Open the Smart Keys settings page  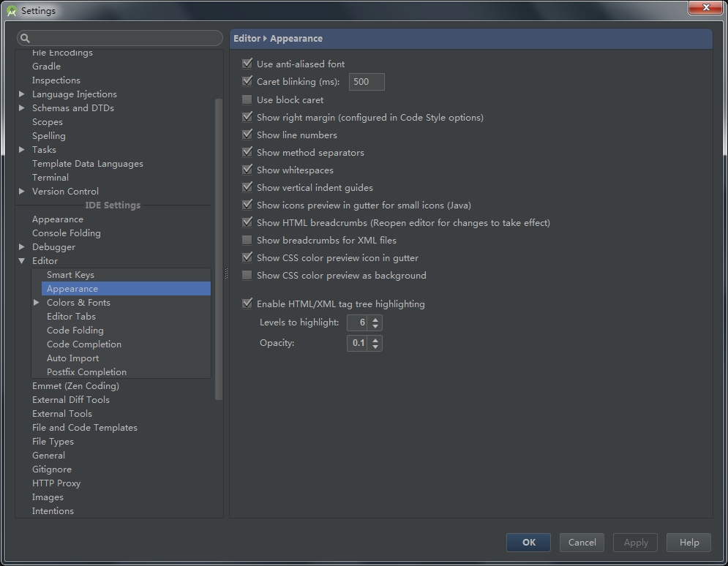(x=70, y=275)
